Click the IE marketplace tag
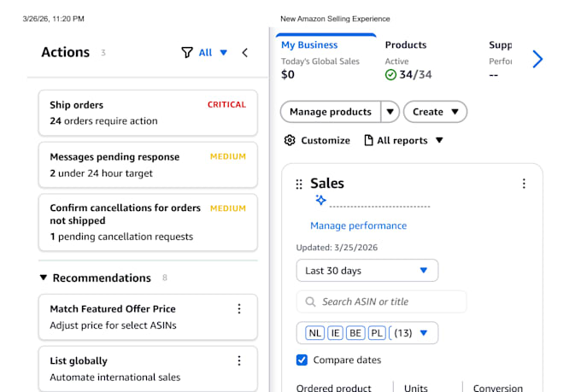Viewport: 581px width, 392px height. (335, 333)
